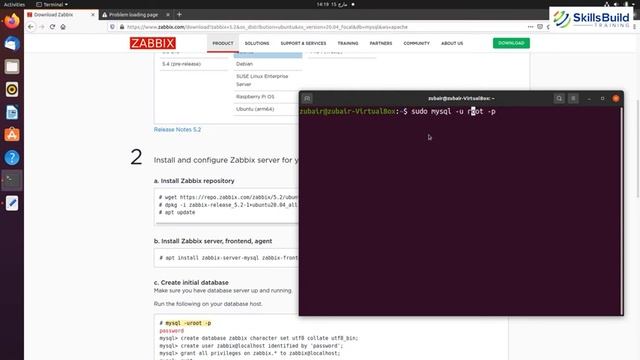This screenshot has height=360, width=640.
Task: Go forward in Firefox
Action: [42, 27]
